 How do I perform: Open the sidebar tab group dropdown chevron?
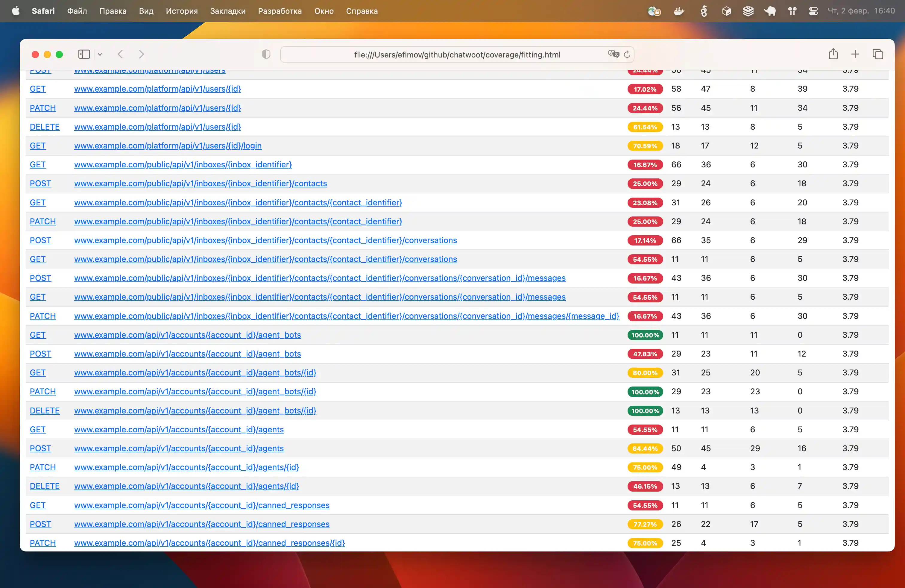[100, 54]
